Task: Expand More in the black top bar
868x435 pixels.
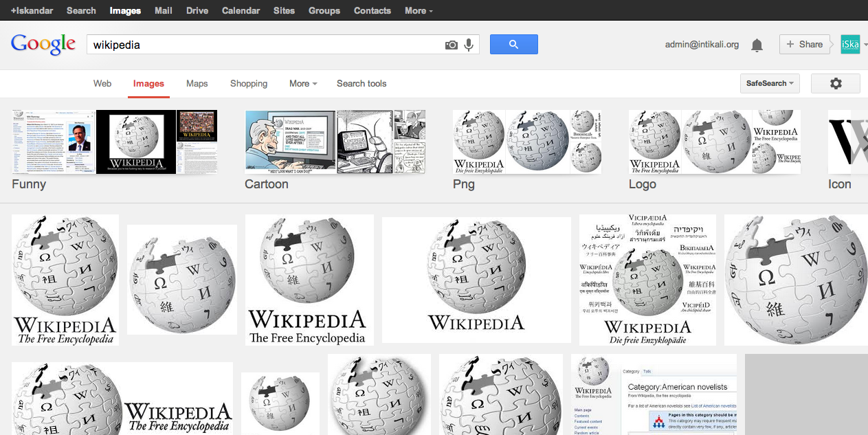Action: 419,10
